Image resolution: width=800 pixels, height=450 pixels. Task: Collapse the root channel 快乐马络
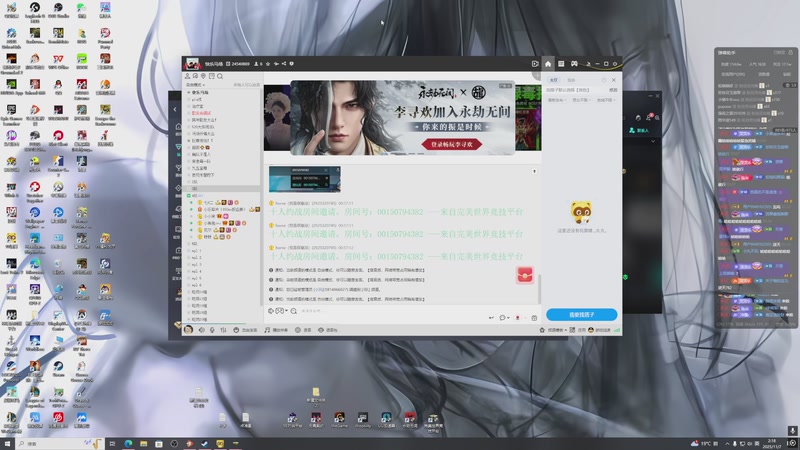pyautogui.click(x=188, y=92)
